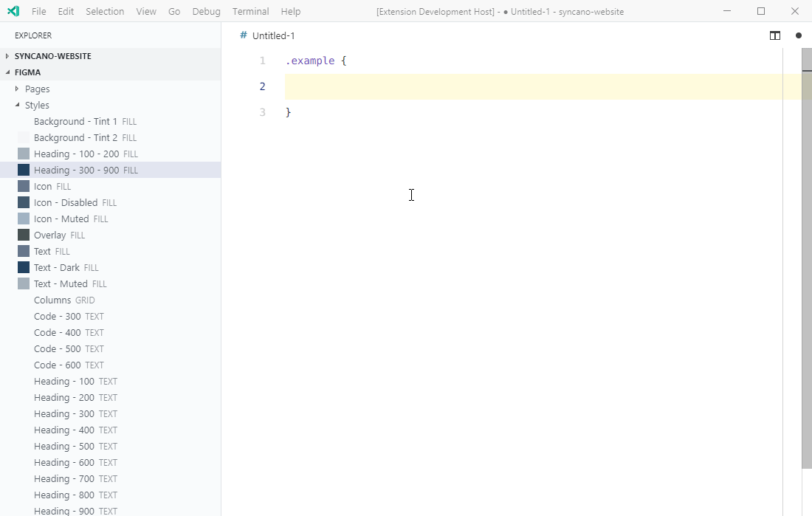Click the split editor icon
Screen dimensions: 812x516
tap(774, 35)
